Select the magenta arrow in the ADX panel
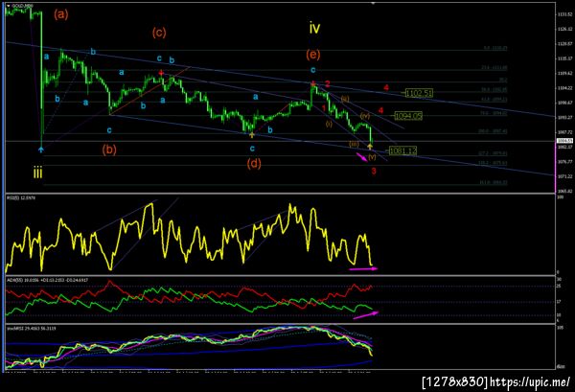 [365, 315]
